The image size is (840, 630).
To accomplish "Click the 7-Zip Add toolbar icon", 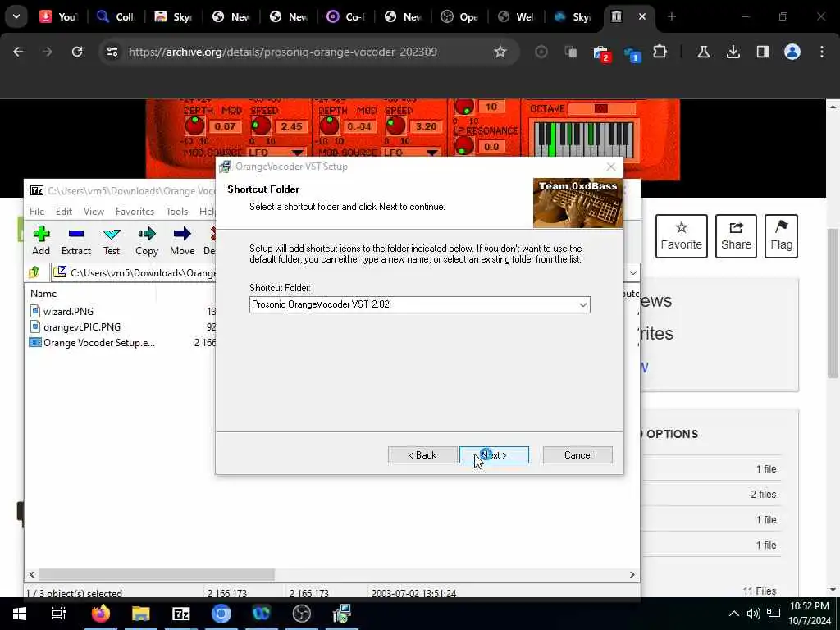I will click(41, 240).
